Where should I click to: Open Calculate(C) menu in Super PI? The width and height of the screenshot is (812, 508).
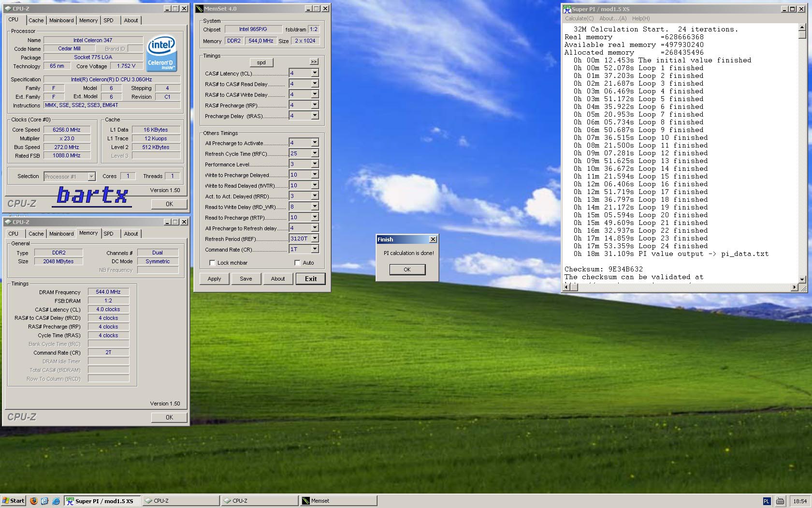[x=579, y=18]
